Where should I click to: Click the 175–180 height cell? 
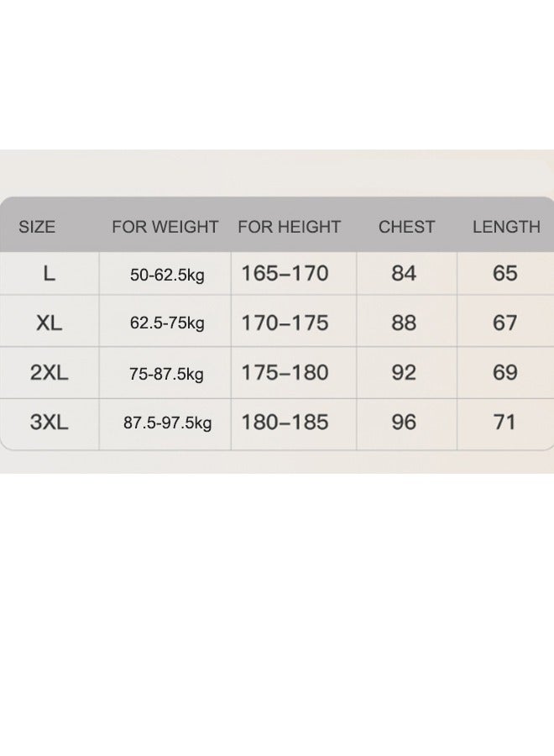[285, 373]
